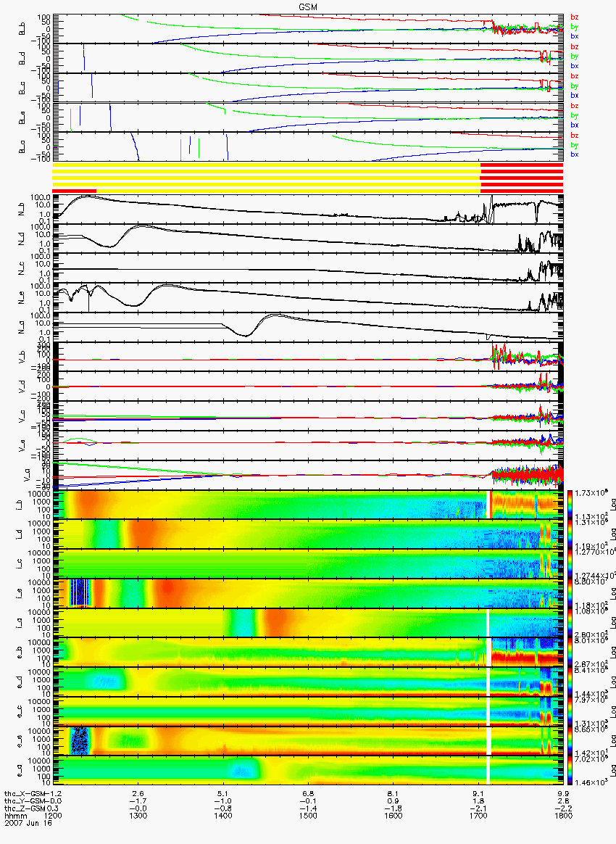Image resolution: width=616 pixels, height=844 pixels.
Task: Select the B_c axis label
Action: coord(22,88)
